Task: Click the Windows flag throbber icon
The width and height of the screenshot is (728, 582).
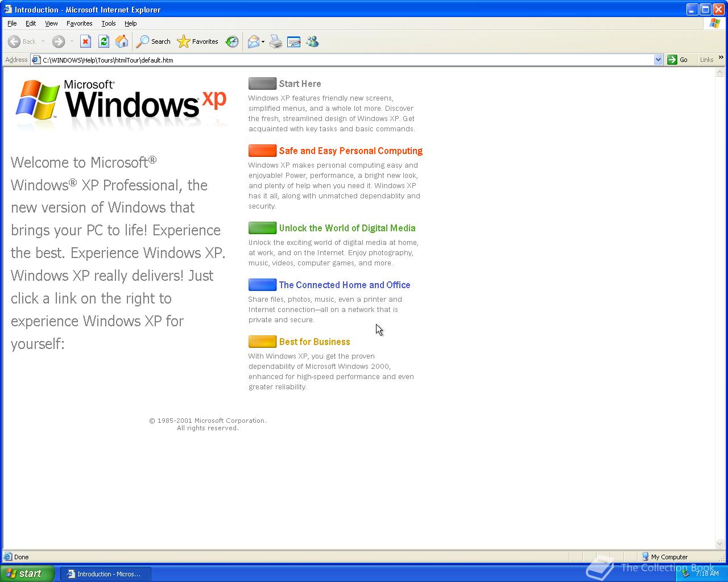Action: (714, 23)
